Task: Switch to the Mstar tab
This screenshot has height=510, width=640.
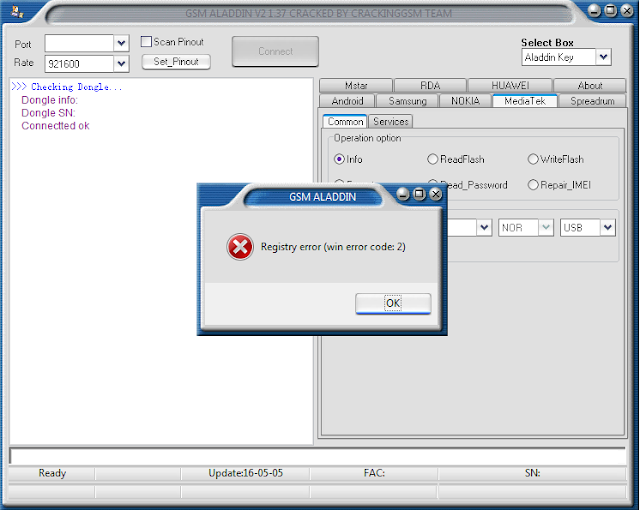Action: click(356, 86)
